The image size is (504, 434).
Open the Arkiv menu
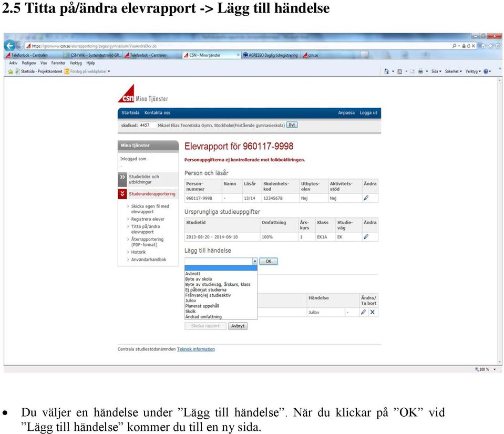coord(13,63)
